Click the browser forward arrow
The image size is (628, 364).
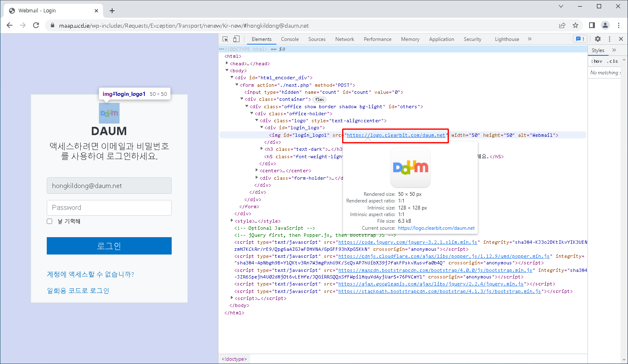[23, 25]
